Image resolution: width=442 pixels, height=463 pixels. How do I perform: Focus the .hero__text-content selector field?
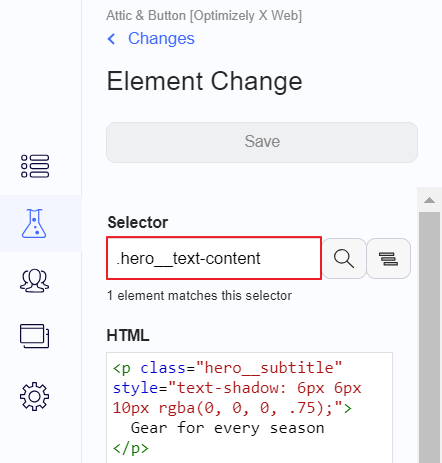coord(214,258)
